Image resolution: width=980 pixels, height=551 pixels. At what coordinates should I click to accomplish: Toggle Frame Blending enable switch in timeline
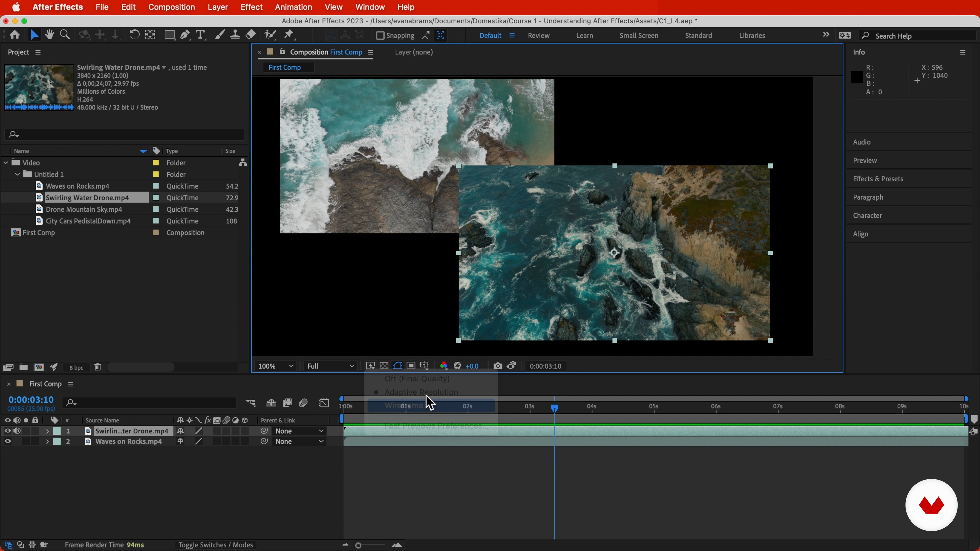(287, 403)
